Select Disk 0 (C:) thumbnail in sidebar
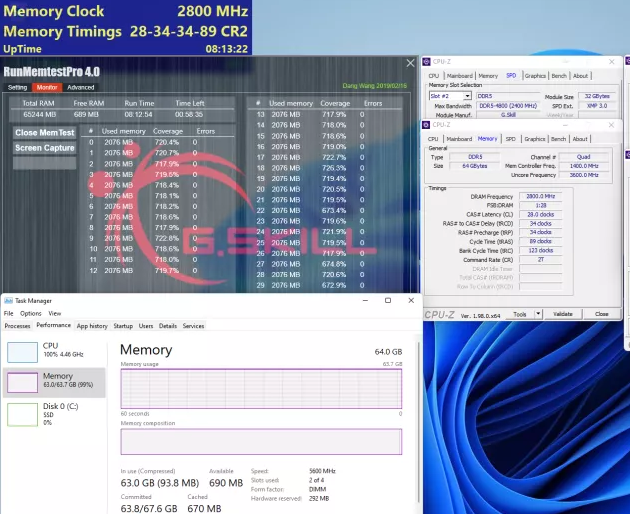This screenshot has width=630, height=514. 22,414
